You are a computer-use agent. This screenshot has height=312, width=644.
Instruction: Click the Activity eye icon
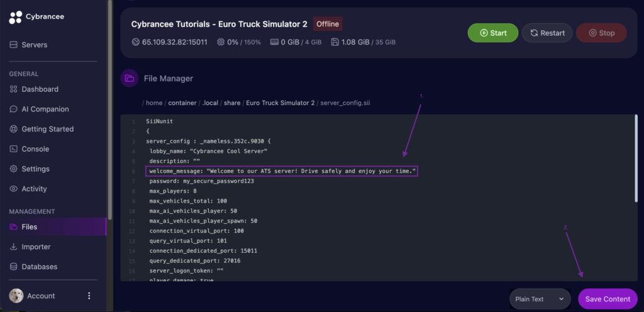(14, 189)
